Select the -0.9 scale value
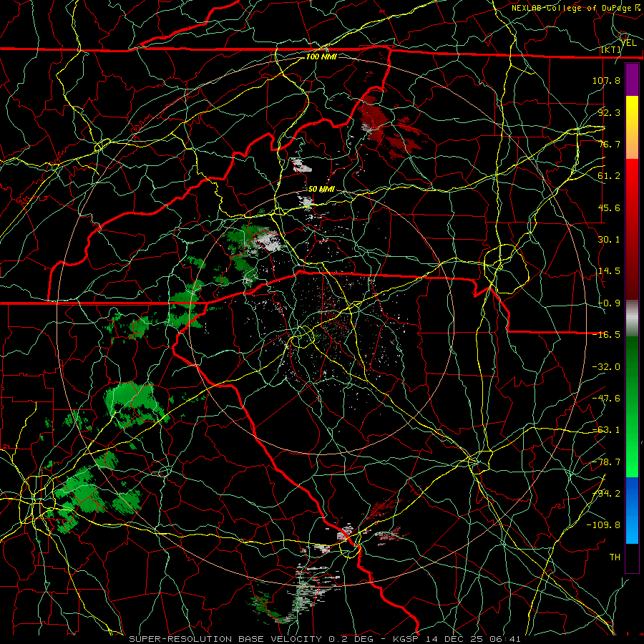 tap(609, 303)
